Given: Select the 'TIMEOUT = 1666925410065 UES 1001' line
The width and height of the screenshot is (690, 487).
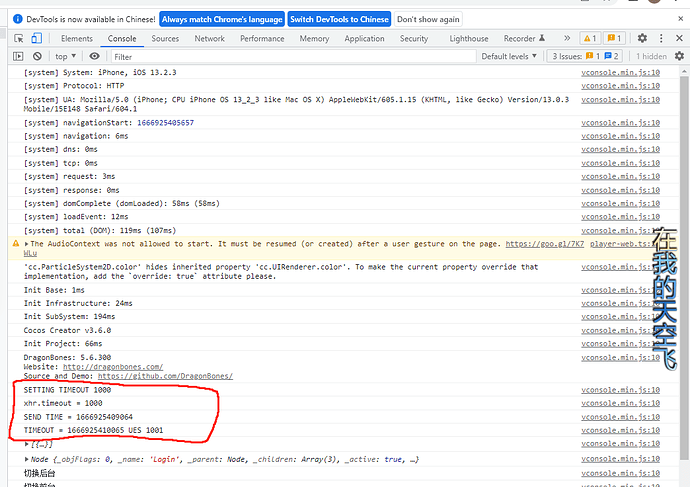Looking at the screenshot, I should pyautogui.click(x=93, y=430).
